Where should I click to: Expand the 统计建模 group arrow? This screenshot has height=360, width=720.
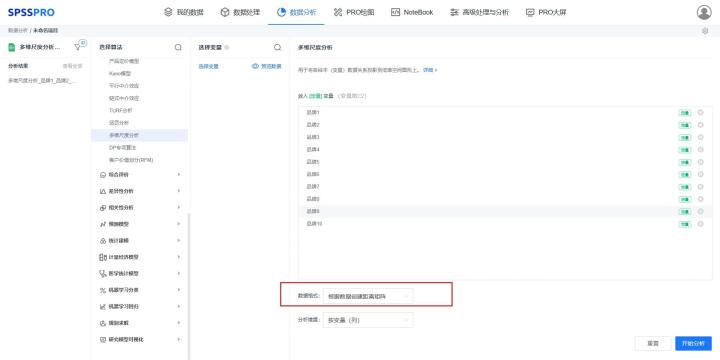(179, 241)
